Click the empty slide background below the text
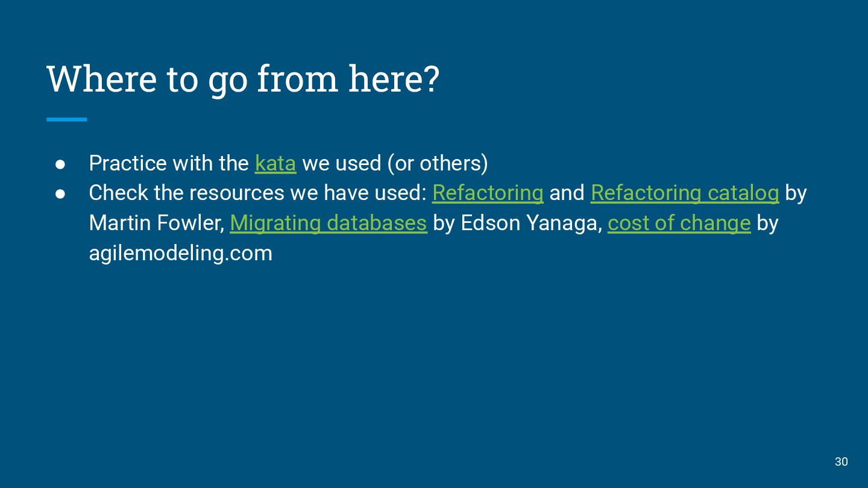The height and width of the screenshot is (488, 868). coord(434,361)
